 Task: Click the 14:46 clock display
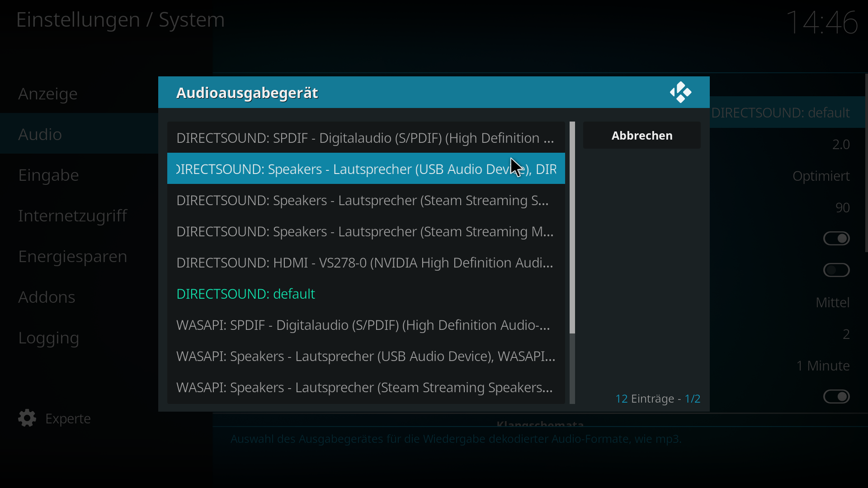(x=822, y=22)
